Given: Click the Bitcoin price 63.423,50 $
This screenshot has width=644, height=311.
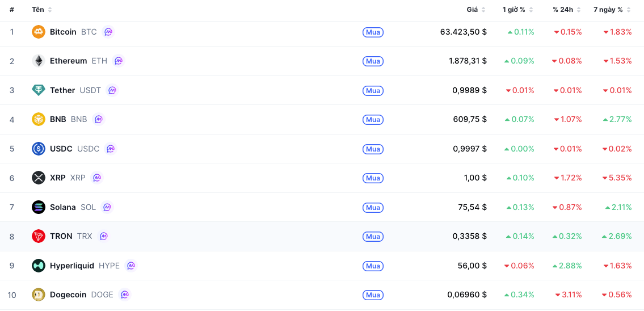Looking at the screenshot, I should pyautogui.click(x=464, y=32).
